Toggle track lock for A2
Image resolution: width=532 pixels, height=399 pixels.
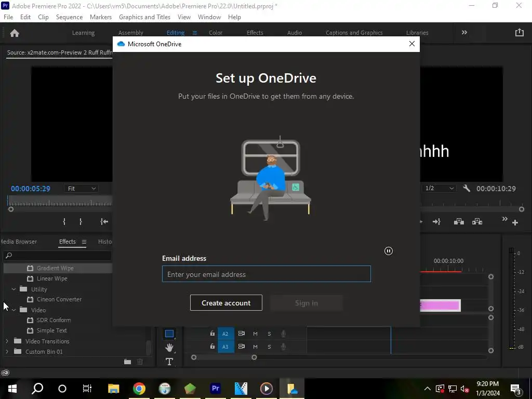(x=212, y=333)
